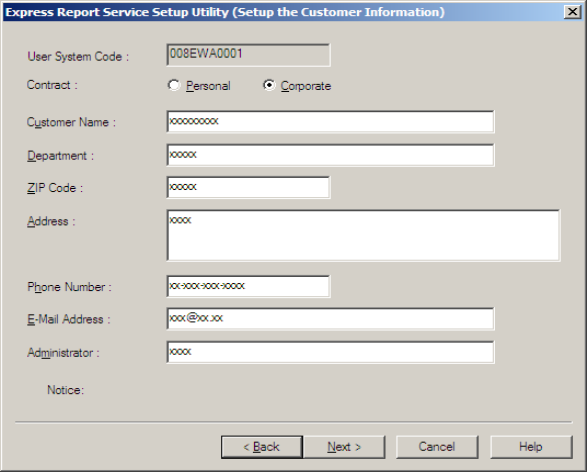Click the Phone Number field
The image size is (587, 472).
(x=248, y=286)
